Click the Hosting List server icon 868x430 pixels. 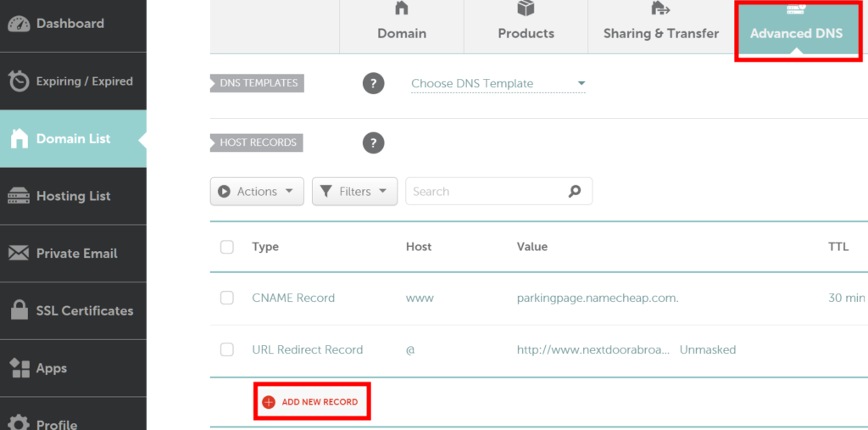(19, 196)
